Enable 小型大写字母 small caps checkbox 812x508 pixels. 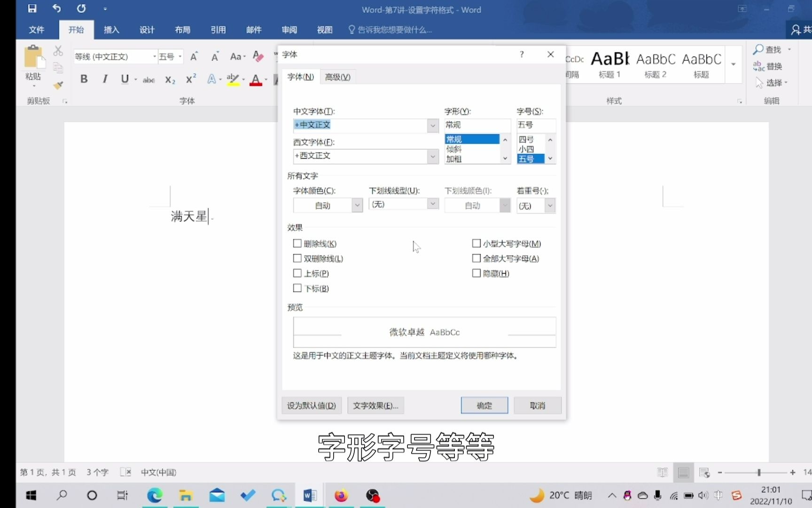point(476,243)
